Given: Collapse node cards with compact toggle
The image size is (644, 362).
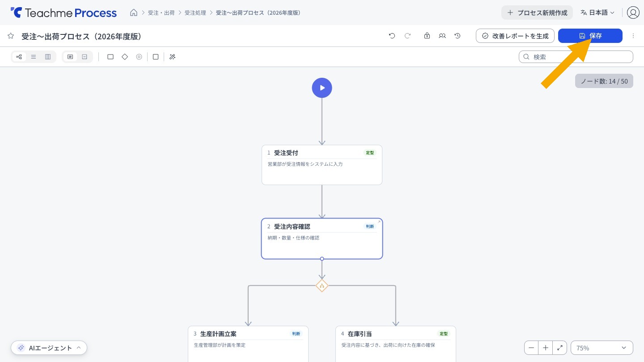Looking at the screenshot, I should pos(85,57).
